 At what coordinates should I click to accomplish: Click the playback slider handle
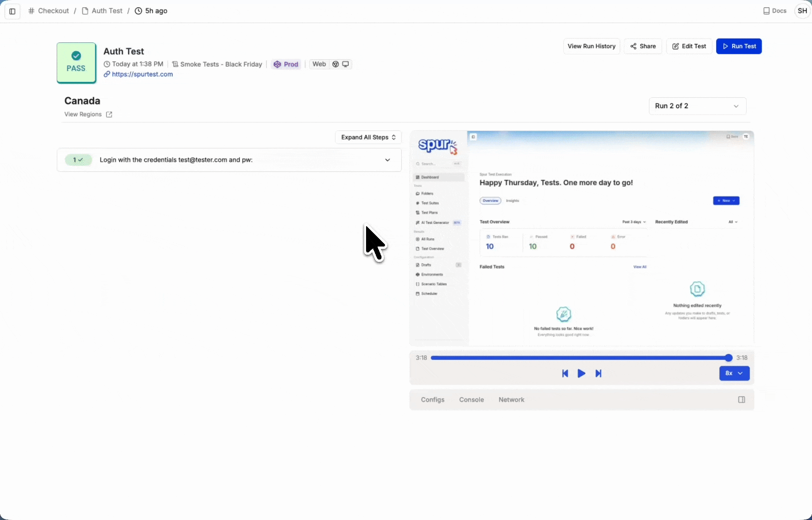pyautogui.click(x=728, y=358)
